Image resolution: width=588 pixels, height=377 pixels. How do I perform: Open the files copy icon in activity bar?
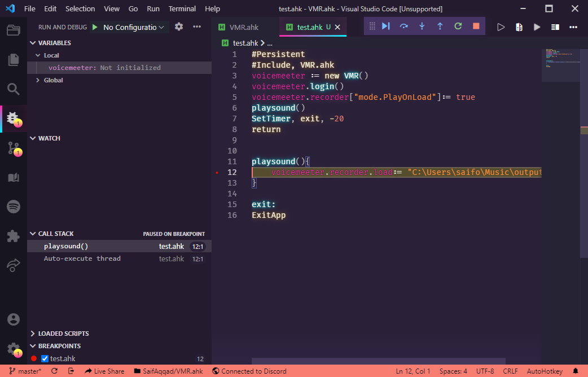click(14, 60)
